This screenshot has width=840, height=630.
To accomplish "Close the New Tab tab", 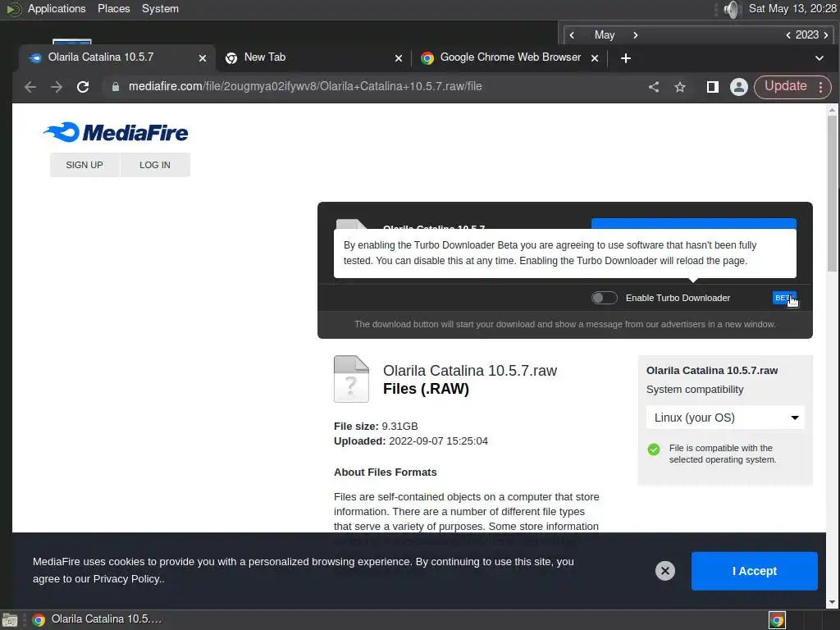I will [x=399, y=58].
